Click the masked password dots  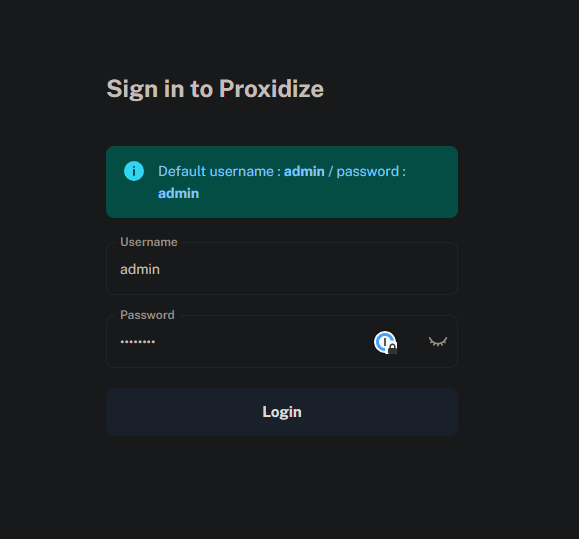[138, 342]
